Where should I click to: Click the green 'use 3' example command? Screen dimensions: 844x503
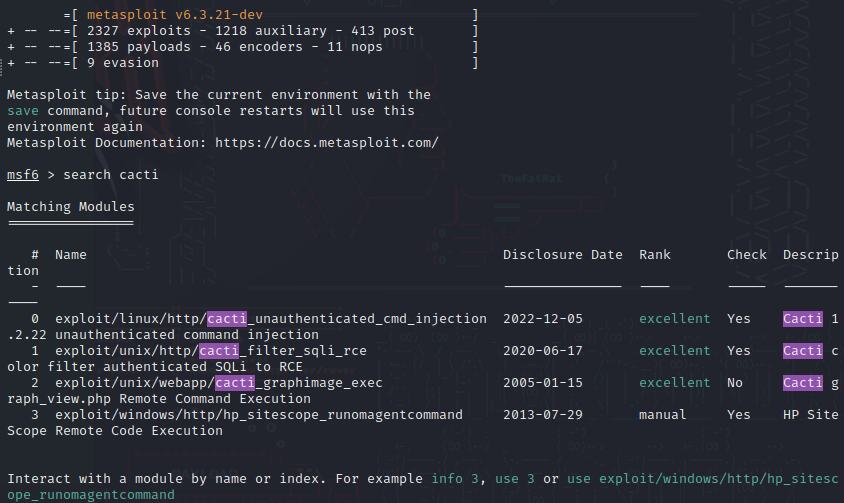click(515, 479)
